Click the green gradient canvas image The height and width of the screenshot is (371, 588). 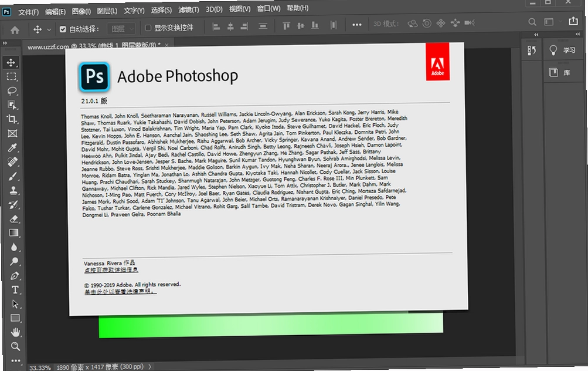(271, 323)
